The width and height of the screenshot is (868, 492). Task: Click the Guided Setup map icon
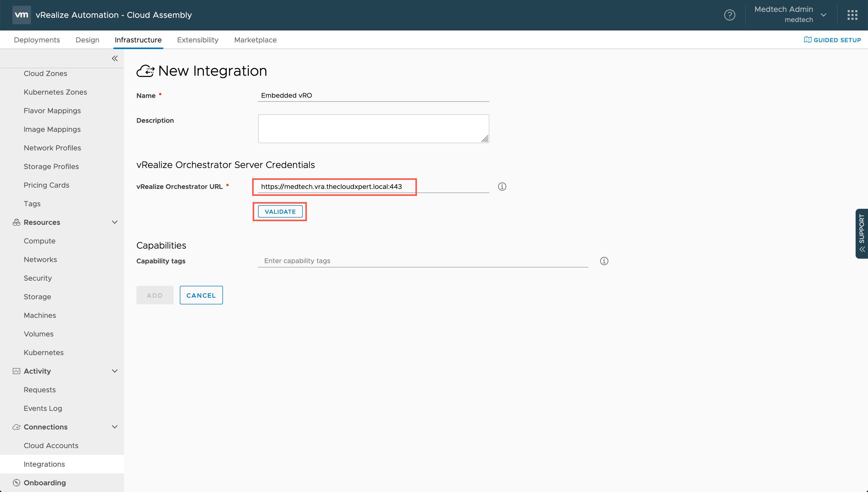tap(808, 40)
